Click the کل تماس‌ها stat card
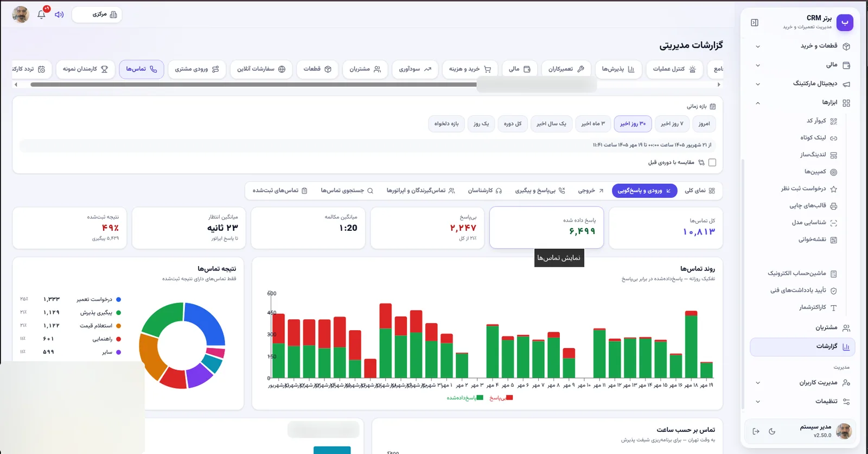The height and width of the screenshot is (454, 868). [x=666, y=228]
